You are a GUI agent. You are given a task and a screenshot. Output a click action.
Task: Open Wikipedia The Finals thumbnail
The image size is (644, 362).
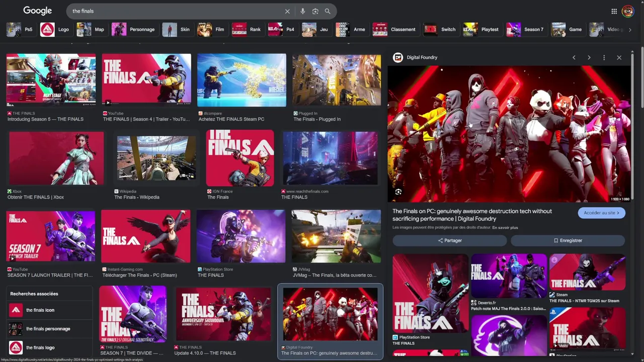156,158
